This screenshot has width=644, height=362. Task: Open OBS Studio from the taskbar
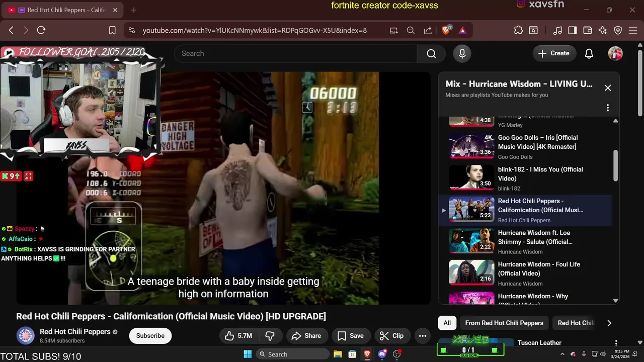click(x=397, y=354)
